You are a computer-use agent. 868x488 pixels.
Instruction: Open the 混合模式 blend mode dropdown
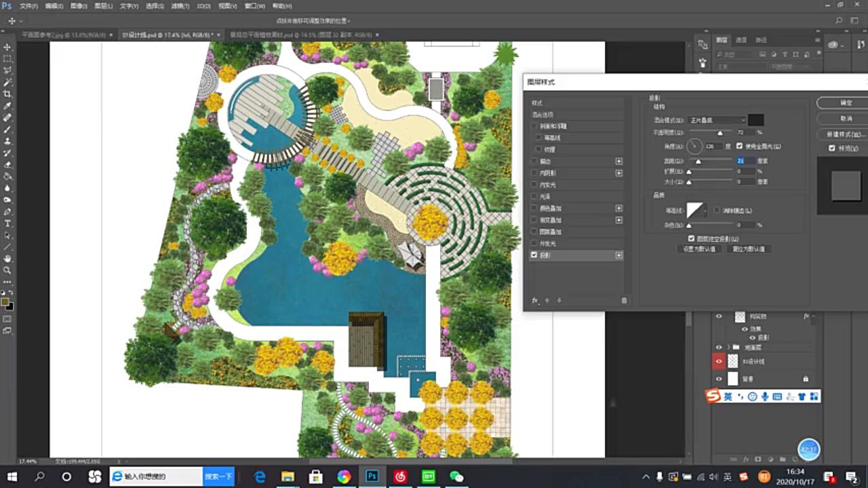[717, 120]
